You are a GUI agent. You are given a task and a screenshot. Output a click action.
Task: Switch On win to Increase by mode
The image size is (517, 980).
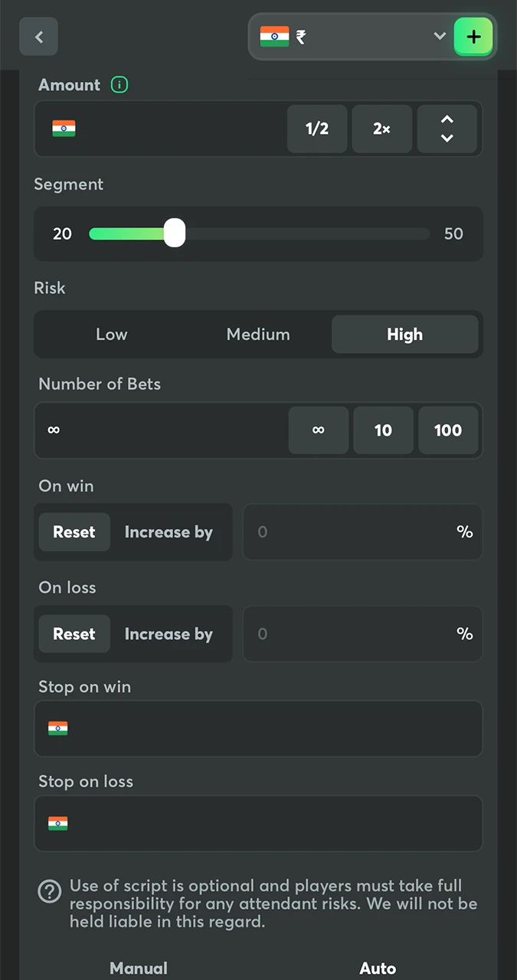click(169, 531)
